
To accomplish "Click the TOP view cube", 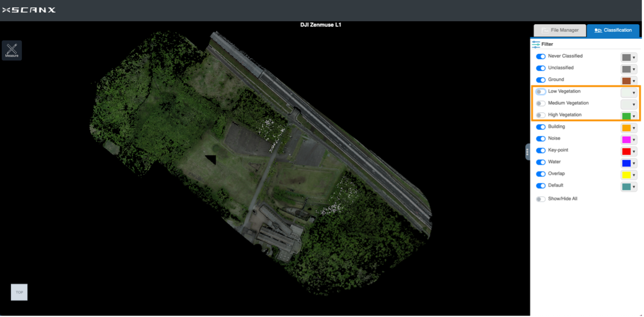I will tap(19, 292).
